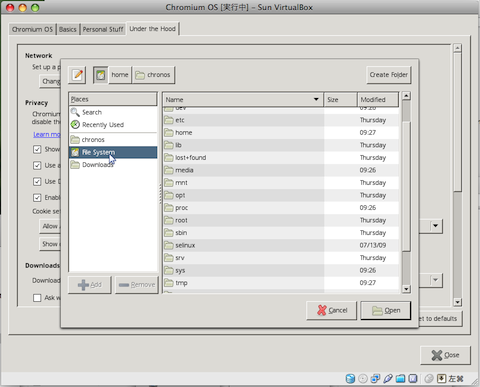Switch to the Chromium OS tab
This screenshot has height=387, width=480.
click(32, 29)
